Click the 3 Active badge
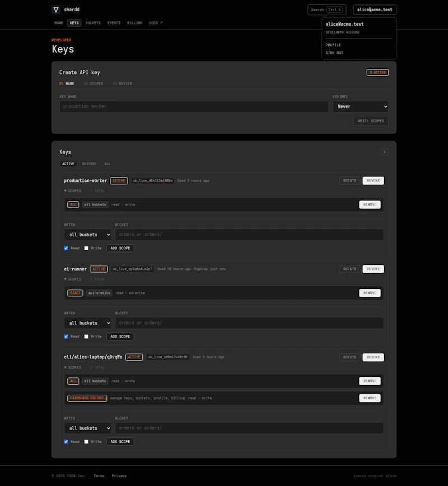 tap(377, 73)
